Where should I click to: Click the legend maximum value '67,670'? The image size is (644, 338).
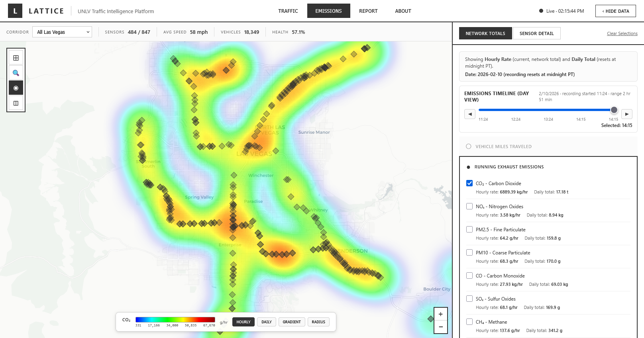[x=209, y=325]
